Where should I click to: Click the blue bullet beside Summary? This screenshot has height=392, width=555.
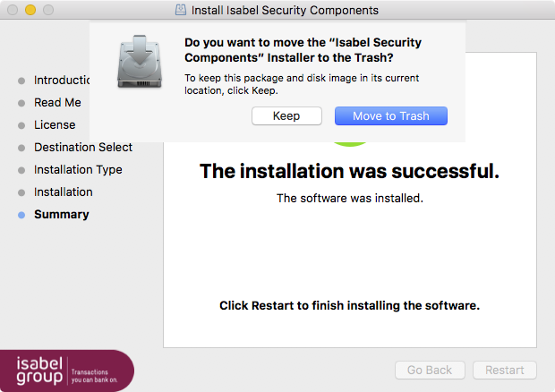(x=21, y=215)
